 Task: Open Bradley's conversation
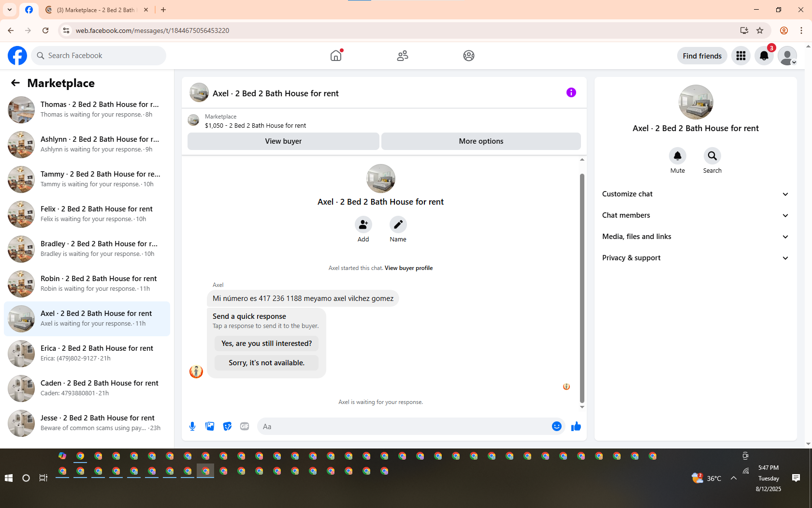pyautogui.click(x=87, y=249)
